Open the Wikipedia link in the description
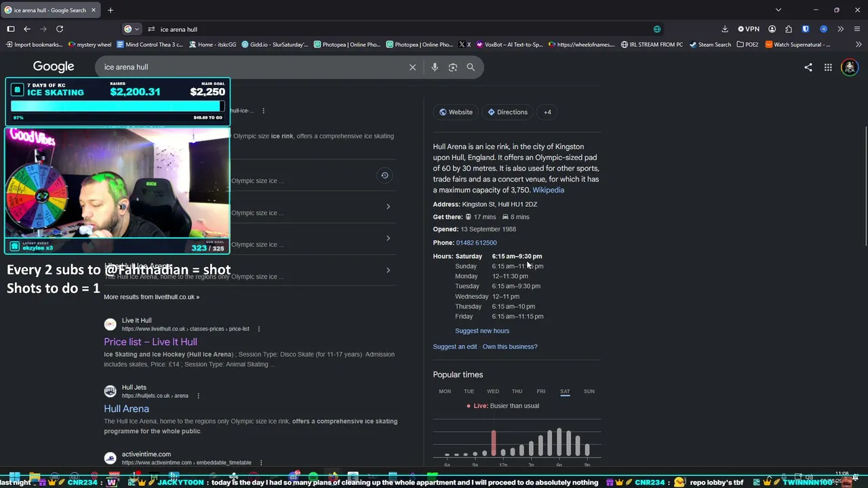This screenshot has height=488, width=868. pos(548,190)
